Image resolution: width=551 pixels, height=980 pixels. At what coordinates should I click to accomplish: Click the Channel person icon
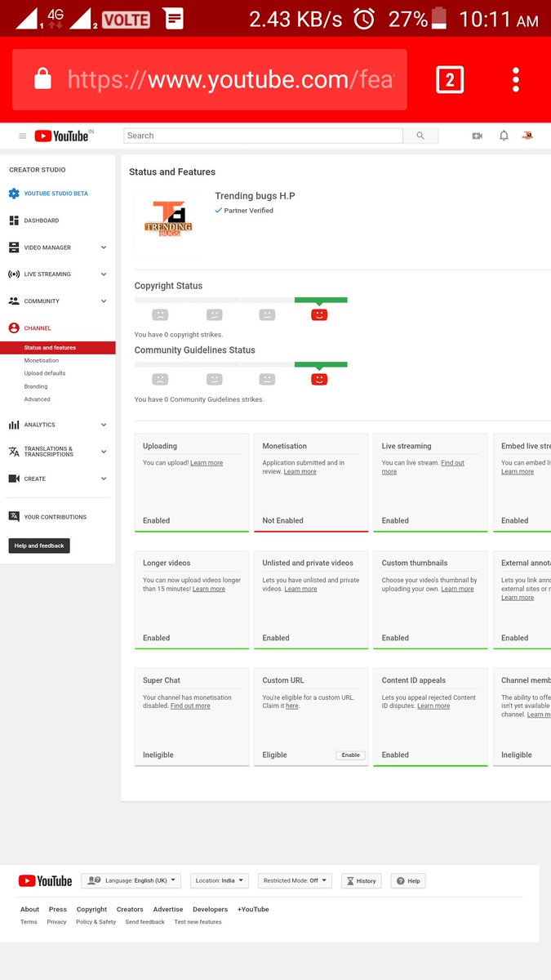[14, 328]
